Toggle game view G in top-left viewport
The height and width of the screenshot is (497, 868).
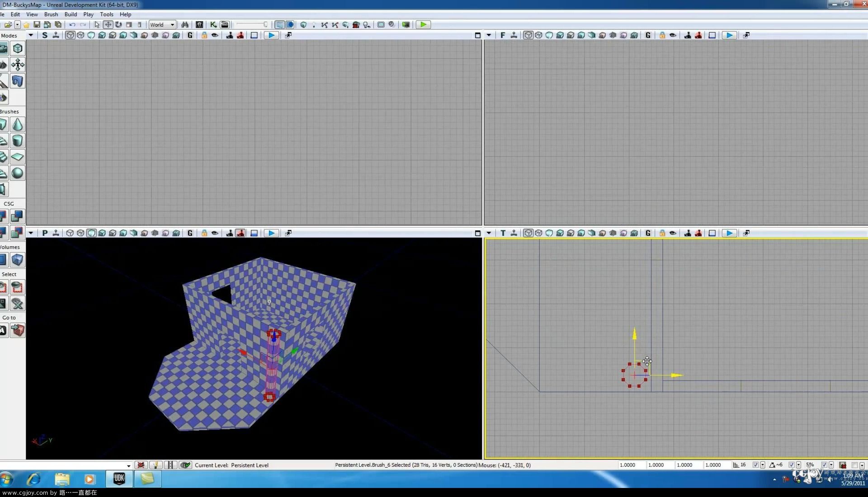[x=190, y=35]
